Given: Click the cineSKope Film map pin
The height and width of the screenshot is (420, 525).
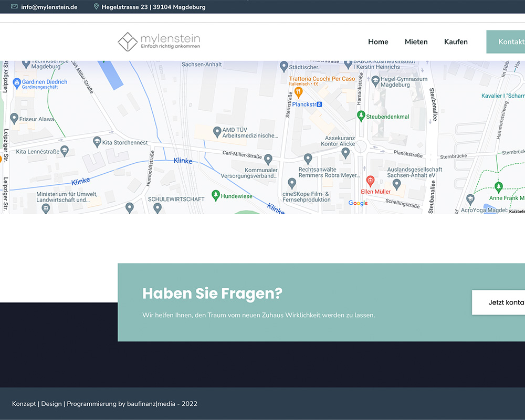Looking at the screenshot, I should pyautogui.click(x=292, y=183).
